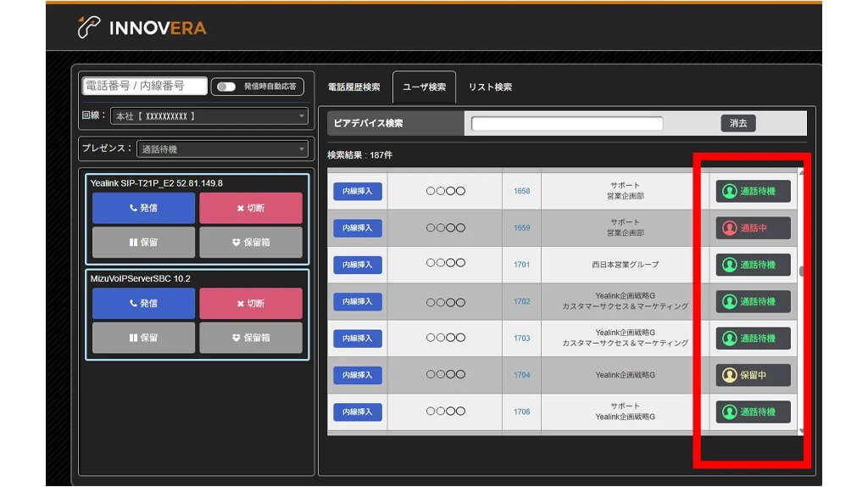This screenshot has width=868, height=487.
Task: Click extension number 1703
Action: (521, 338)
